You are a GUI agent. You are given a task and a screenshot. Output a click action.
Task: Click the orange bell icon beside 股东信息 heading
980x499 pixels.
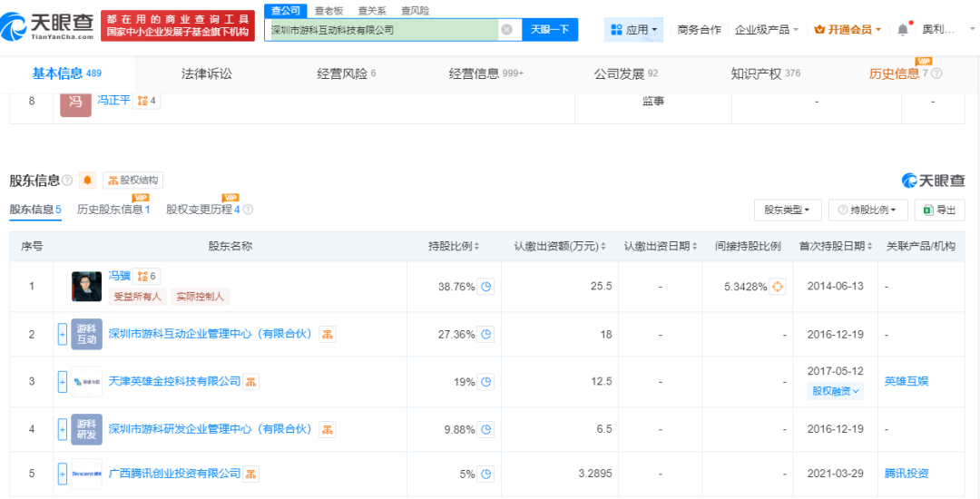coord(87,181)
